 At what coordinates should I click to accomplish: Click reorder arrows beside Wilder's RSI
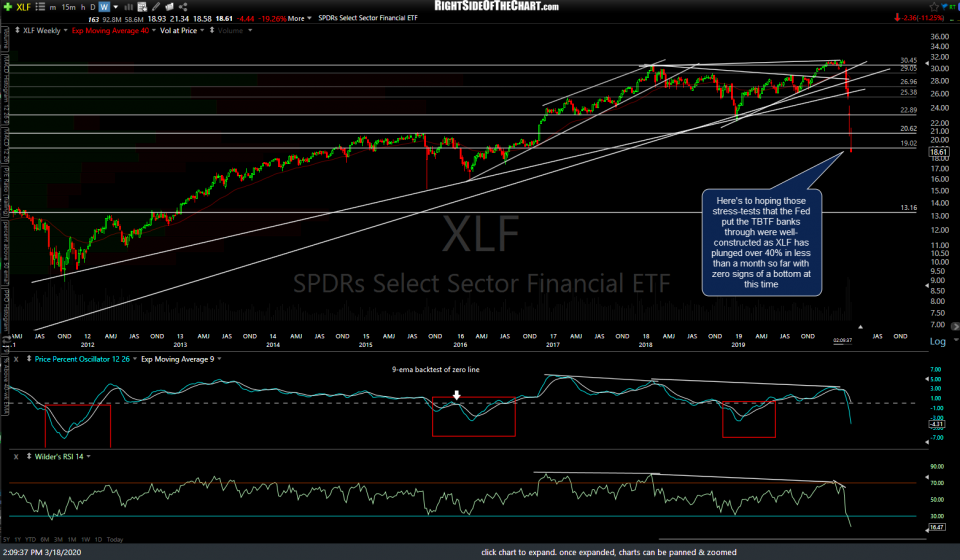point(29,456)
